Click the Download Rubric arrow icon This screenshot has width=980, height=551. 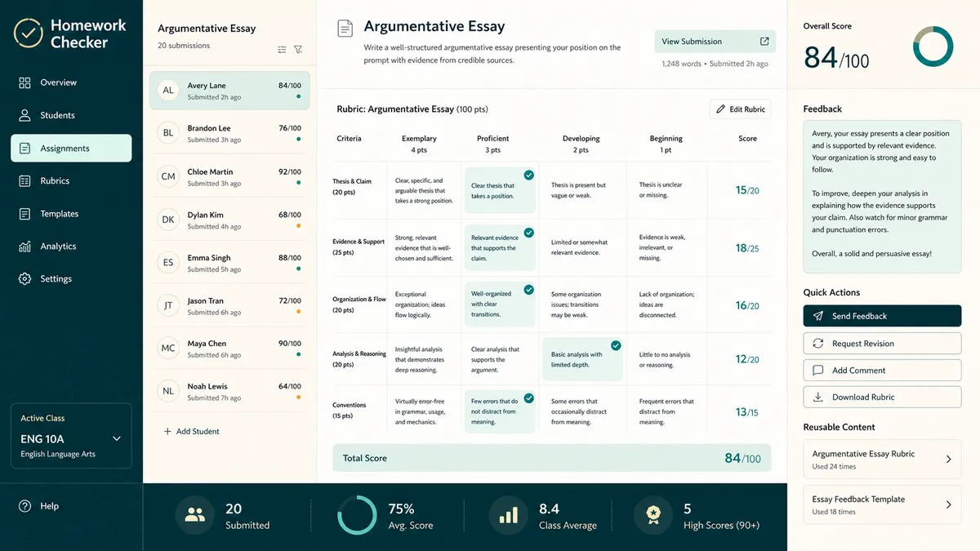818,398
